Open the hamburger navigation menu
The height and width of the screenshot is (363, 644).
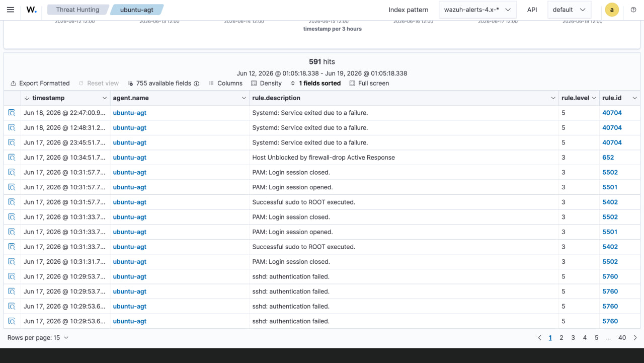tap(11, 10)
